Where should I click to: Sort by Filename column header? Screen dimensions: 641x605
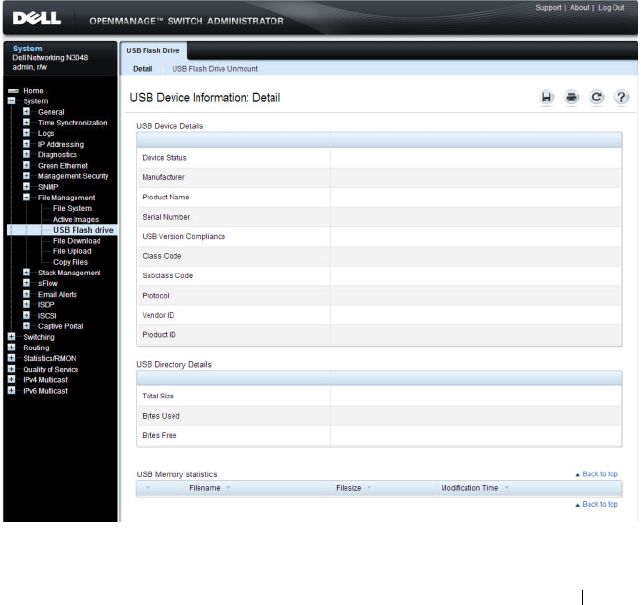point(205,488)
